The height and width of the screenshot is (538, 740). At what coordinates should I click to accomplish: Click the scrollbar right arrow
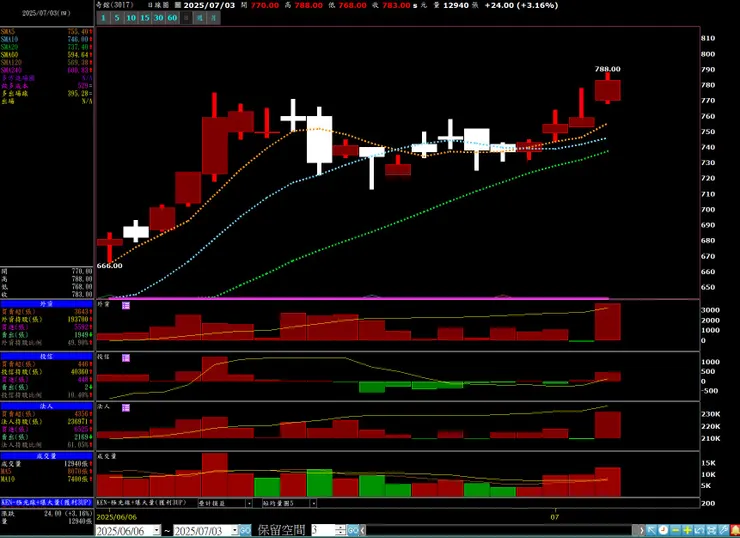click(641, 530)
